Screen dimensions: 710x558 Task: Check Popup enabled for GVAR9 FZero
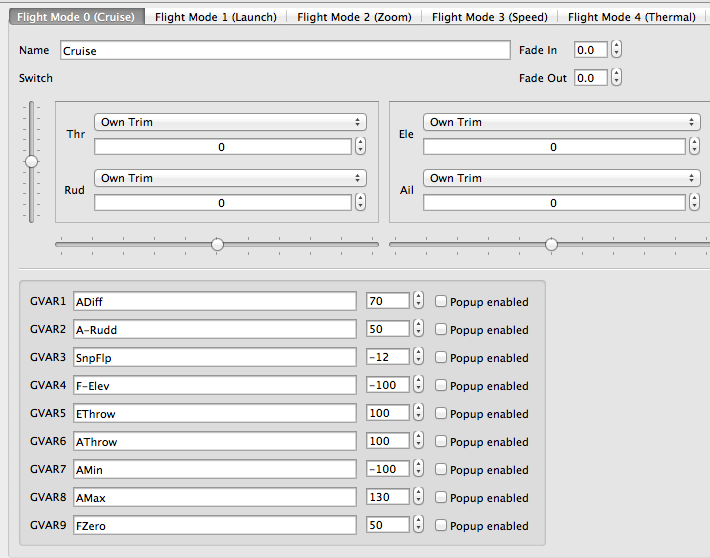tap(441, 526)
